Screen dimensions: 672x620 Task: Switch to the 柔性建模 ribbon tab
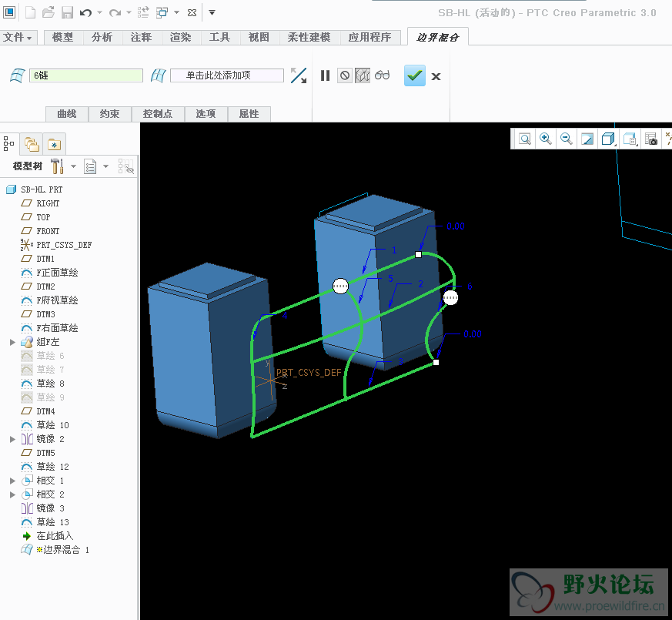pyautogui.click(x=309, y=37)
